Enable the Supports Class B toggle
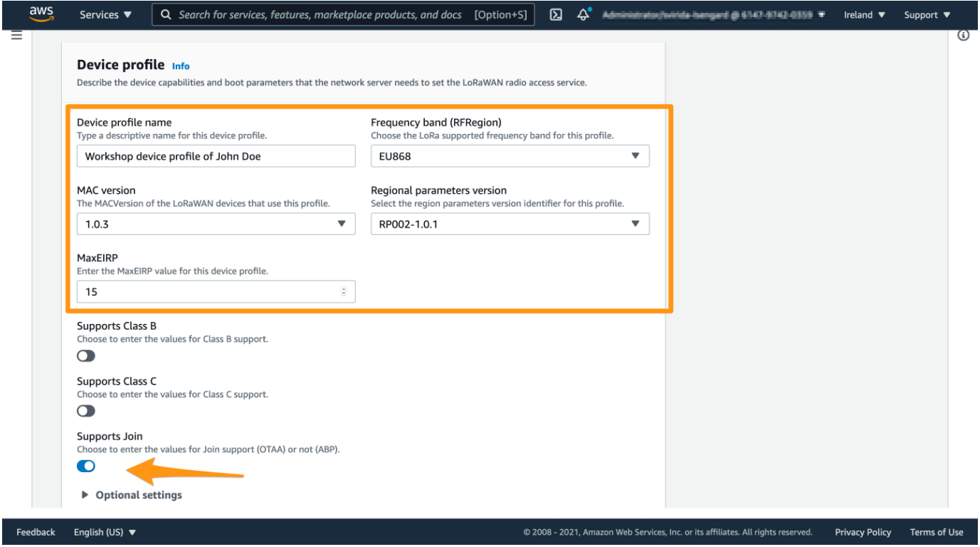Image resolution: width=980 pixels, height=547 pixels. [x=86, y=355]
